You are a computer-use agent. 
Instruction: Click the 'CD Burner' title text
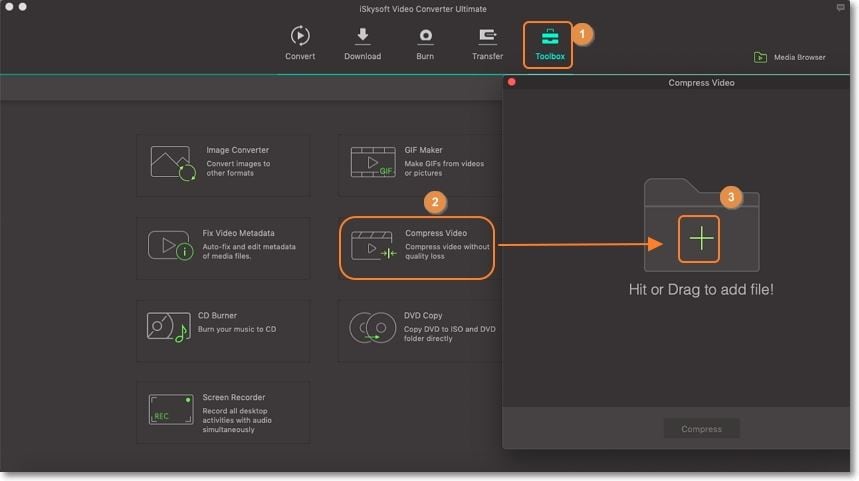click(x=217, y=316)
